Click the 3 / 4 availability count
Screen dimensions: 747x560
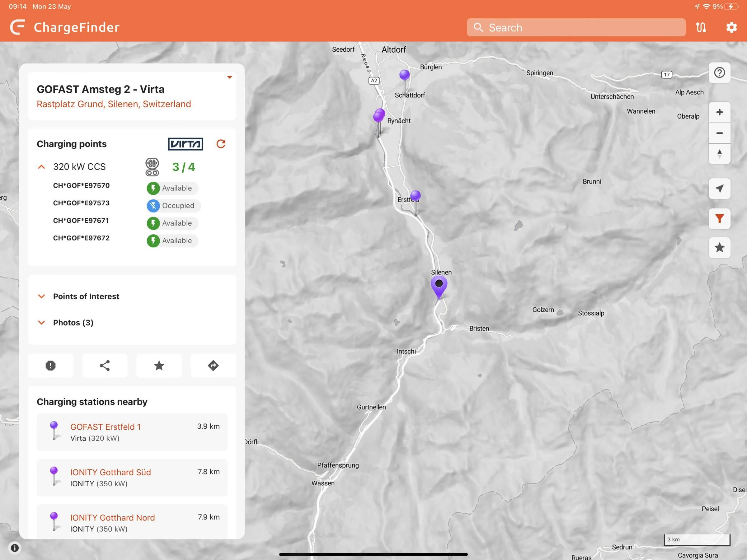coord(184,167)
